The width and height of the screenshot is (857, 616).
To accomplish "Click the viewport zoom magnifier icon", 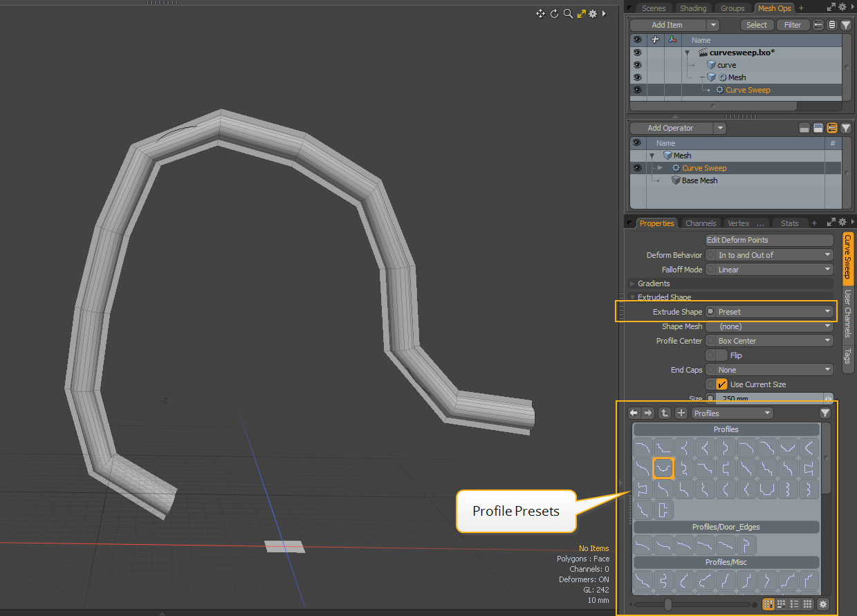I will click(x=568, y=13).
